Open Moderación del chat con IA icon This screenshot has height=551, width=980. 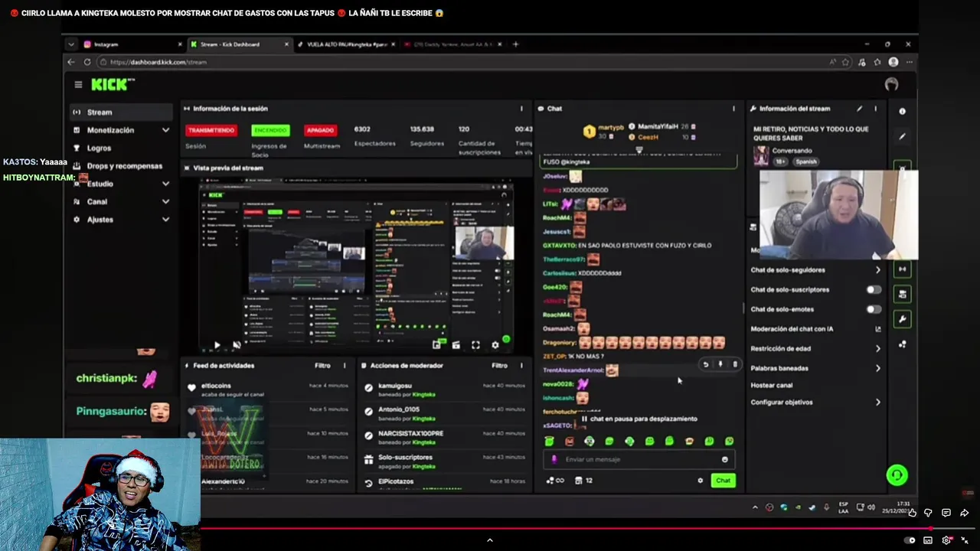(877, 329)
